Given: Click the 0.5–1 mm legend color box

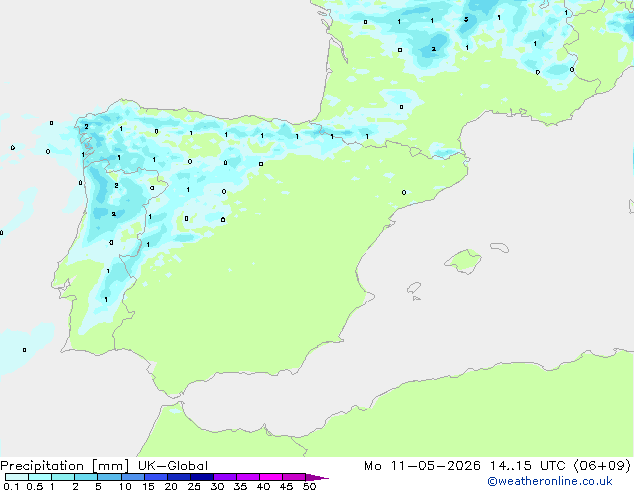Looking at the screenshot, I should click(x=40, y=477).
